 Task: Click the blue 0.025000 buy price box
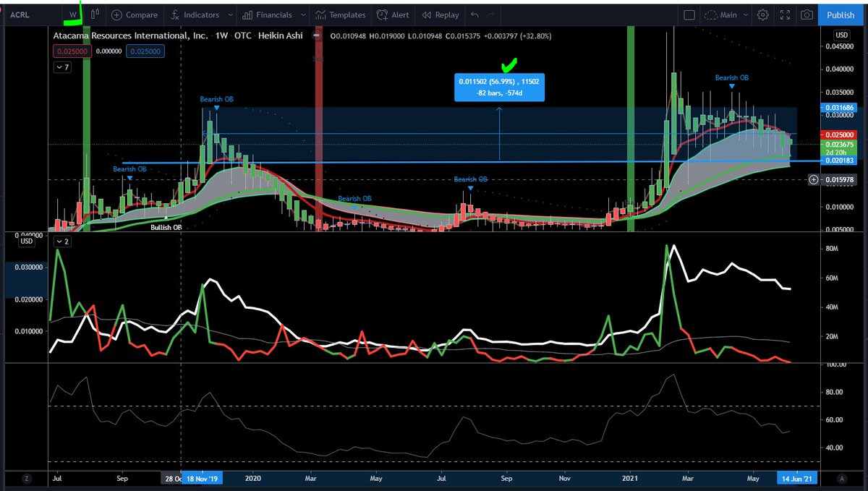(145, 51)
